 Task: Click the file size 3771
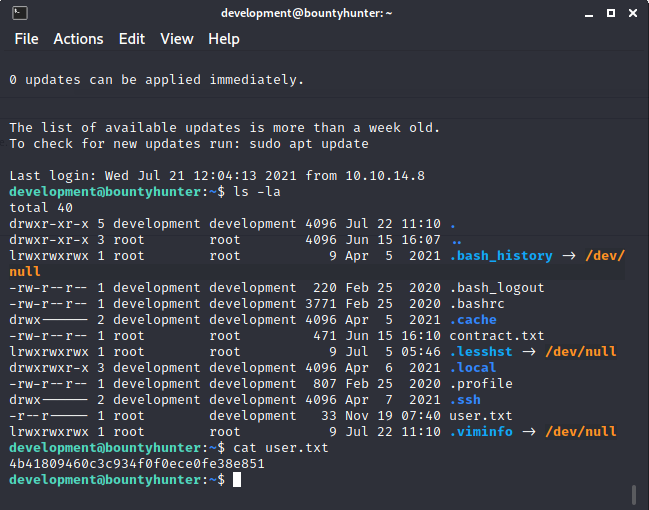(321, 304)
